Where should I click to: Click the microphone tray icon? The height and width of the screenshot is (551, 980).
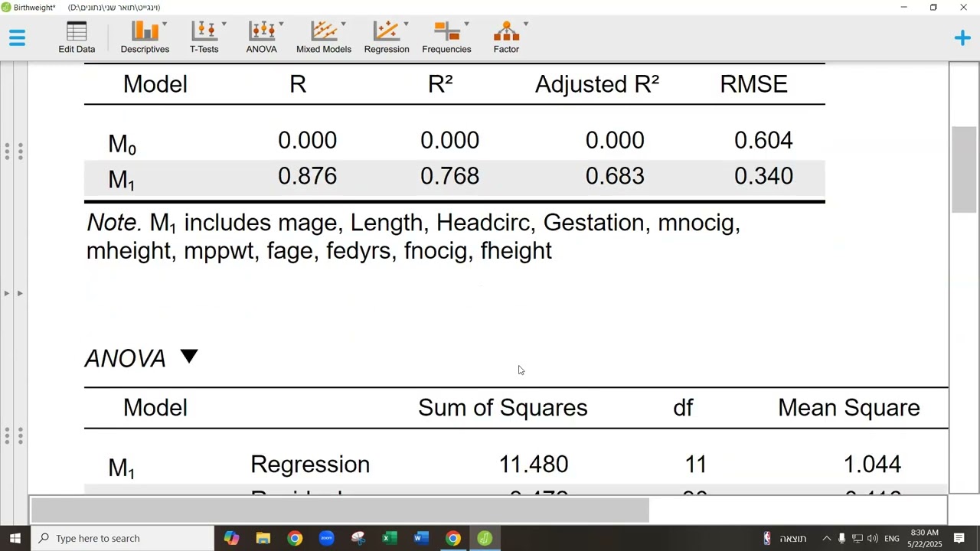click(841, 538)
